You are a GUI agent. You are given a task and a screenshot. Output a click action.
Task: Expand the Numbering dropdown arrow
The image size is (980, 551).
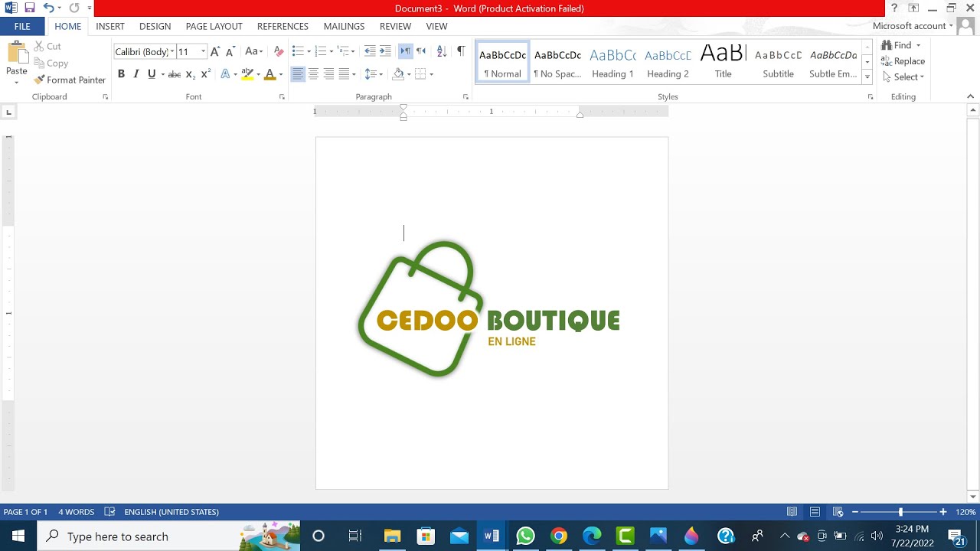point(332,52)
